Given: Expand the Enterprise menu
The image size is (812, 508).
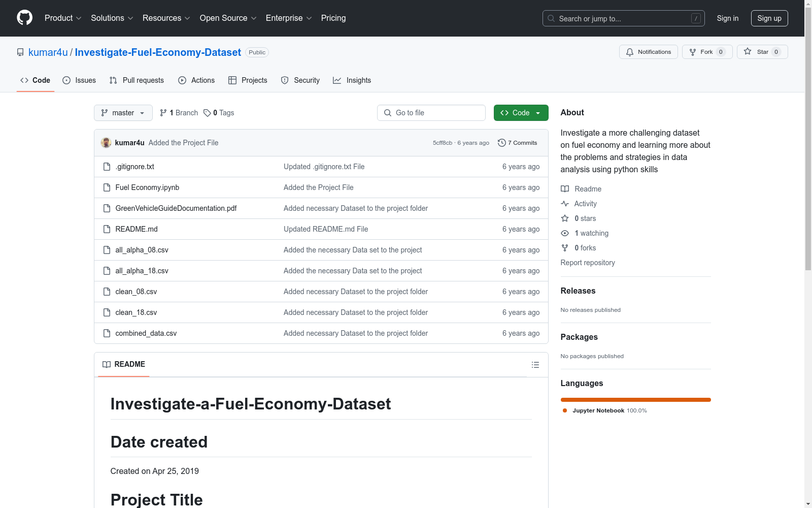Looking at the screenshot, I should click(x=289, y=18).
